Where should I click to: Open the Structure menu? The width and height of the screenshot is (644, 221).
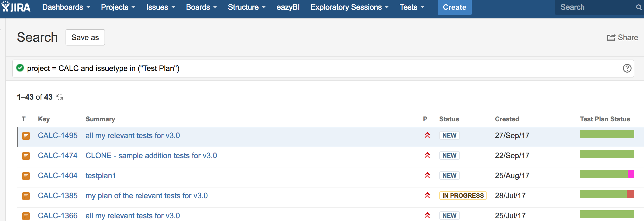click(x=247, y=7)
